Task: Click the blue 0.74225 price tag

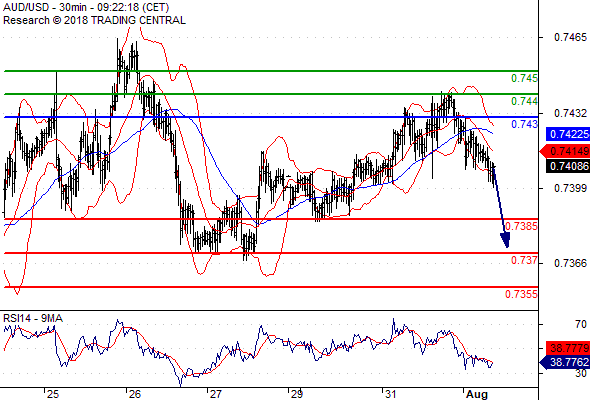Action: click(568, 134)
